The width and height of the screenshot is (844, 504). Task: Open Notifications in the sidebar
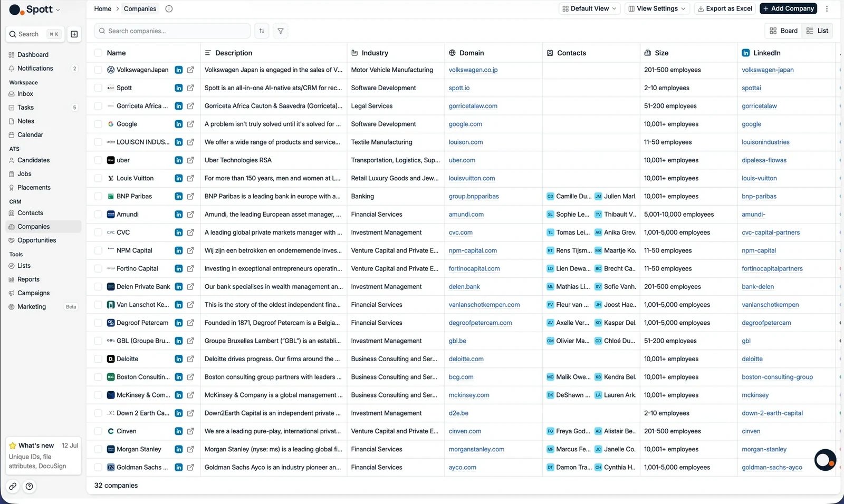[x=43, y=69]
